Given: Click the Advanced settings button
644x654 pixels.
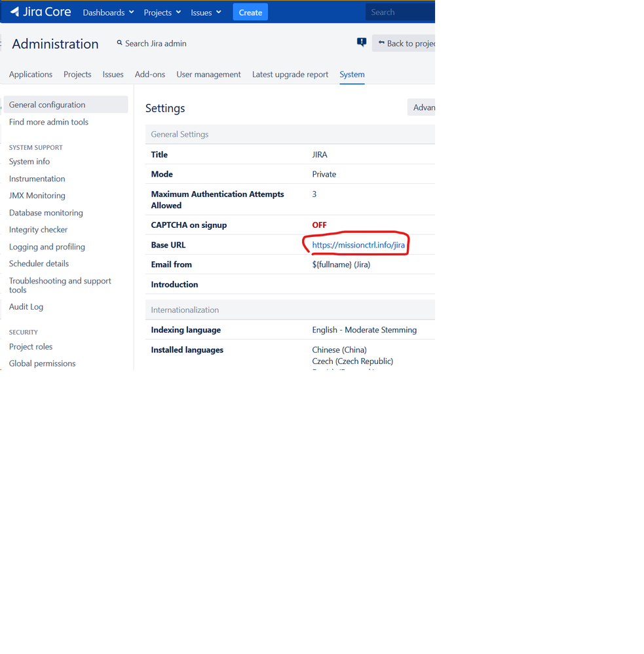Looking at the screenshot, I should coord(421,107).
